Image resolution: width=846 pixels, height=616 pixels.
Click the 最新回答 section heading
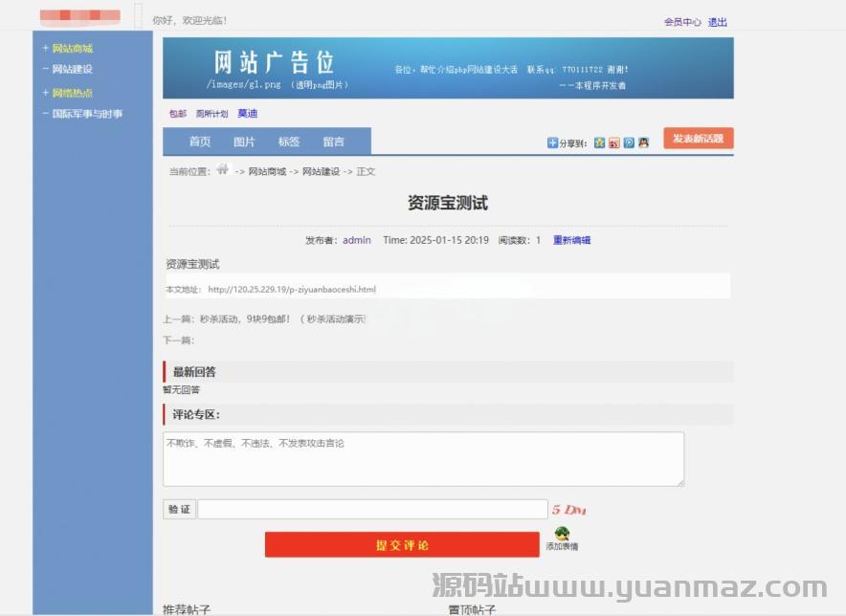(x=194, y=372)
